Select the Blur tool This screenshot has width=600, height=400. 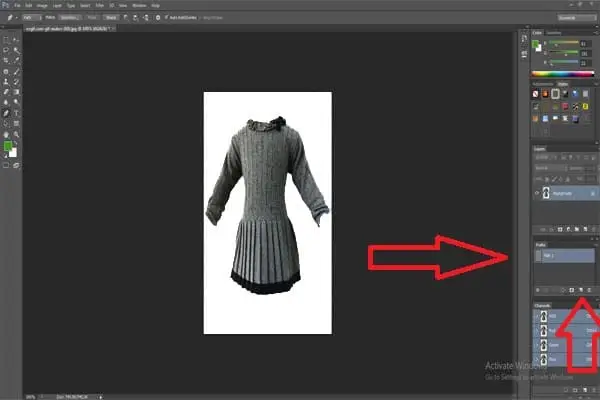pos(6,102)
